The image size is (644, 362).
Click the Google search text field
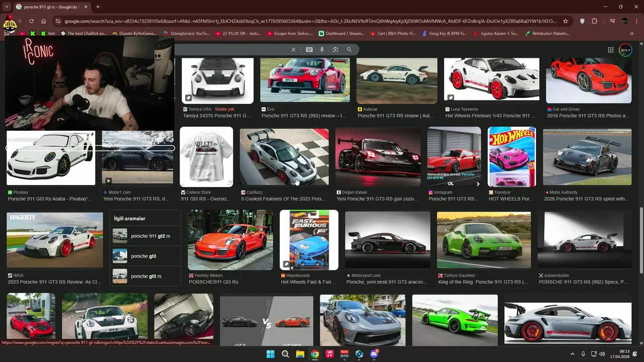(231, 50)
